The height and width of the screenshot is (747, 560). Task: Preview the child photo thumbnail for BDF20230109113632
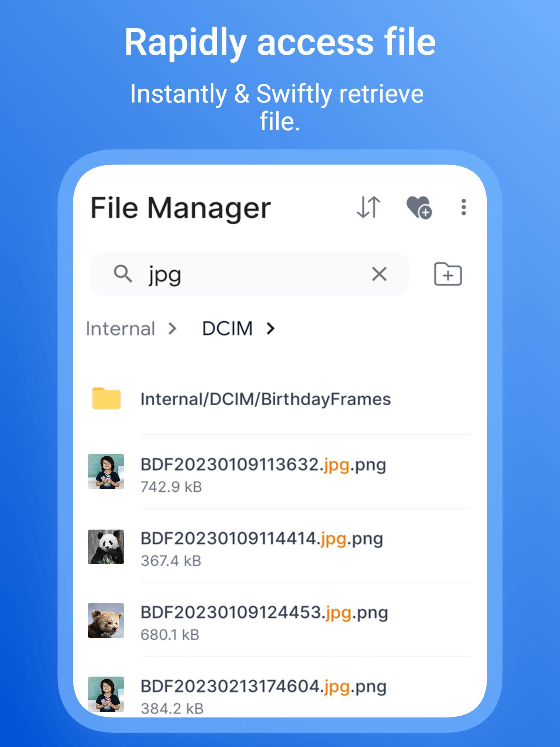[106, 471]
